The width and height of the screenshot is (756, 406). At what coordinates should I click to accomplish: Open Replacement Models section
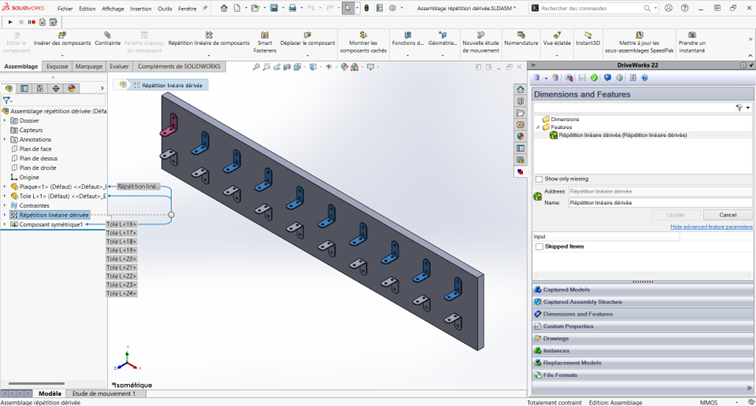tap(643, 363)
